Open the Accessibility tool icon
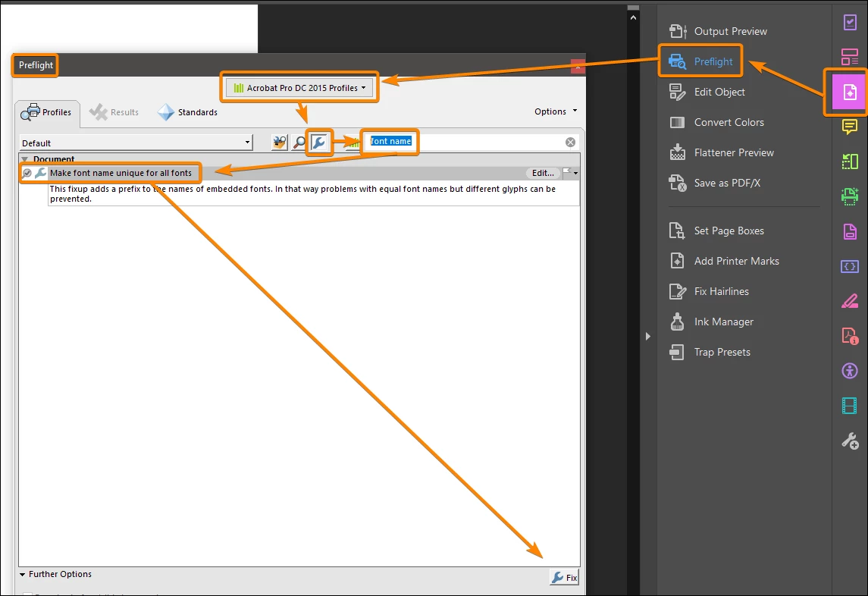This screenshot has height=596, width=868. pos(850,371)
